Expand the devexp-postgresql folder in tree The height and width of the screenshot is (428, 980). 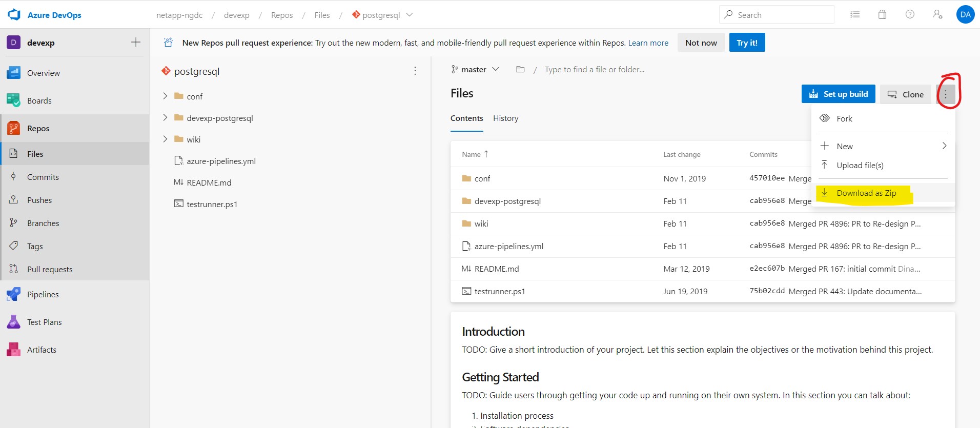165,117
